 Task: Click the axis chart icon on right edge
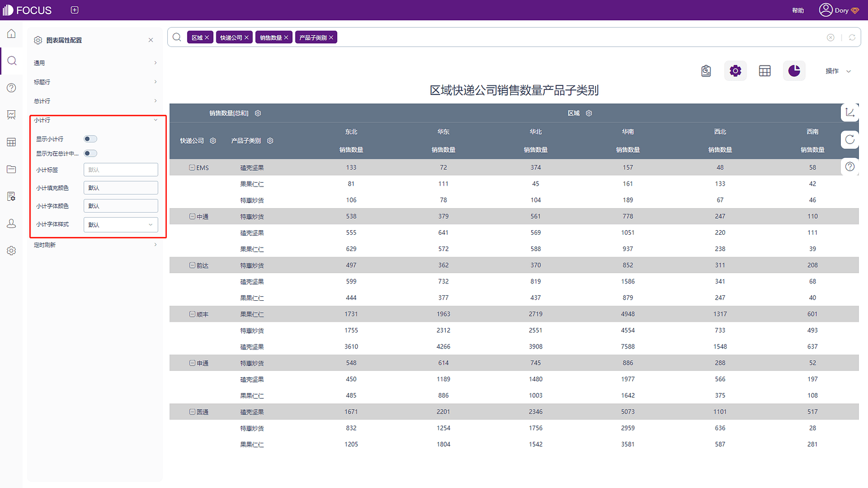click(850, 113)
